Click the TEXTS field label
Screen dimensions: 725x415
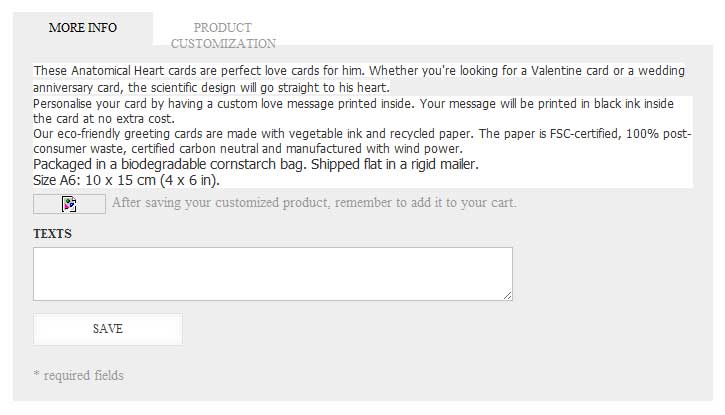[x=52, y=234]
